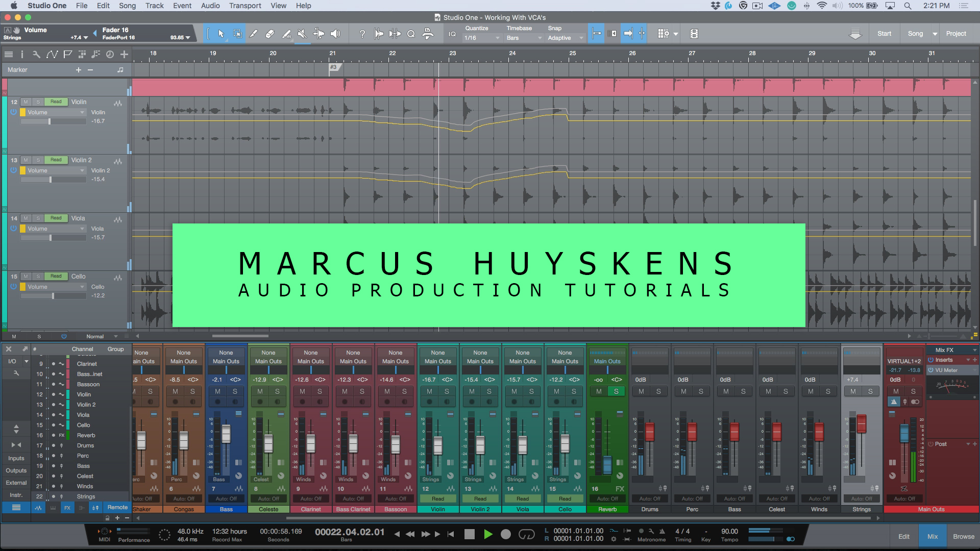The image size is (980, 551).
Task: Go to the Start page
Action: 884,34
